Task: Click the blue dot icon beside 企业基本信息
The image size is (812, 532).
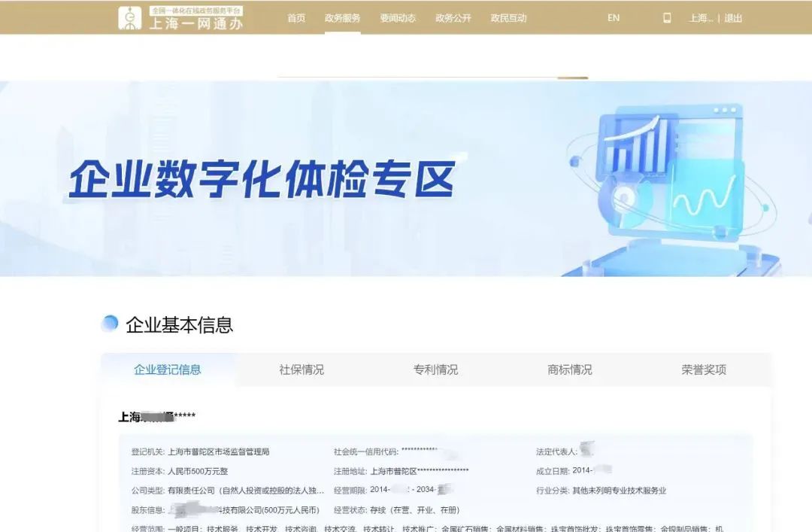Action: tap(111, 324)
